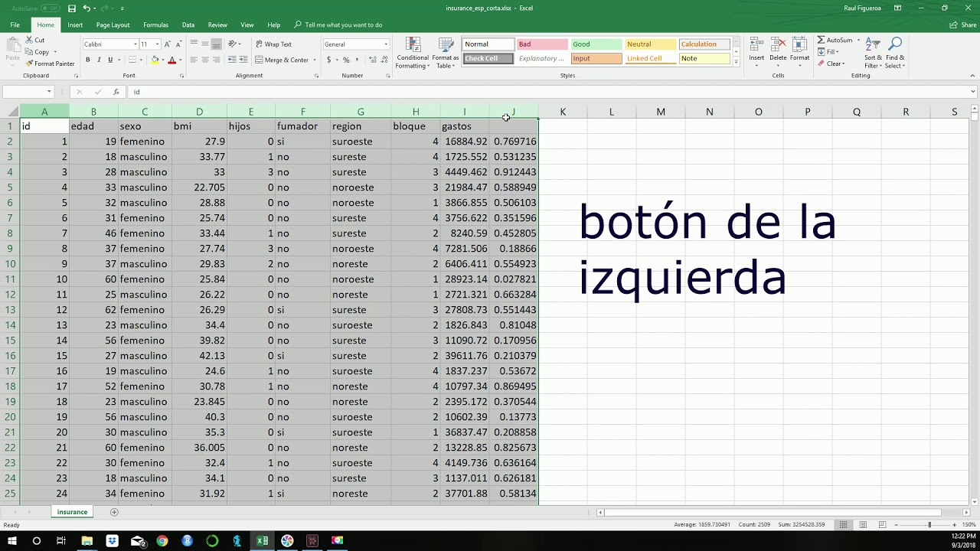Toggle Italic formatting
This screenshot has width=980, height=551.
(99, 60)
